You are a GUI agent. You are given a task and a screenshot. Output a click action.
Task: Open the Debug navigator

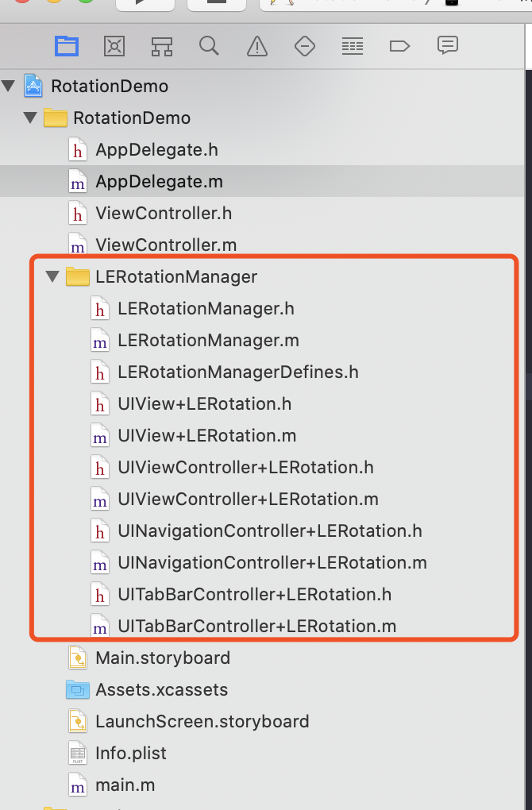[x=353, y=46]
